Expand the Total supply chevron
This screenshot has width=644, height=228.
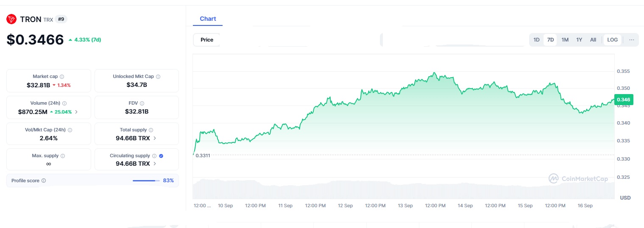154,138
